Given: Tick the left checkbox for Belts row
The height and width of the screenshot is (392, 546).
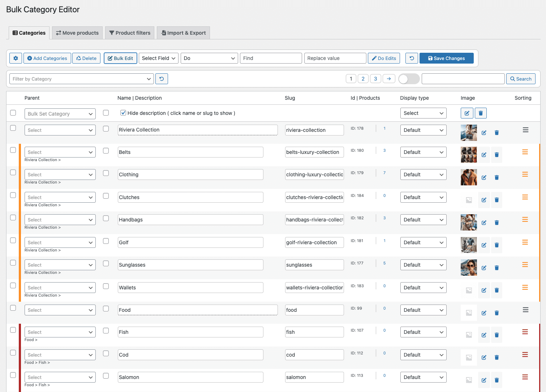Looking at the screenshot, I should click(x=13, y=150).
